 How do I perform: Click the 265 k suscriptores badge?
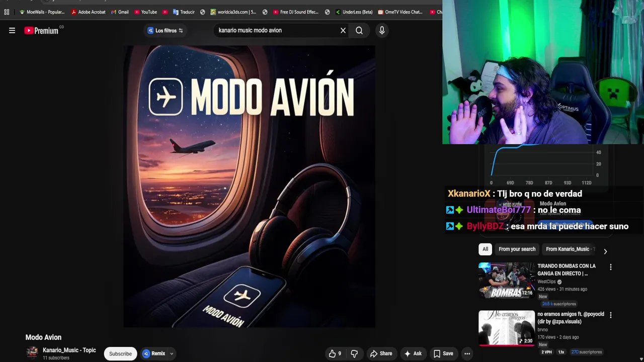tap(559, 304)
